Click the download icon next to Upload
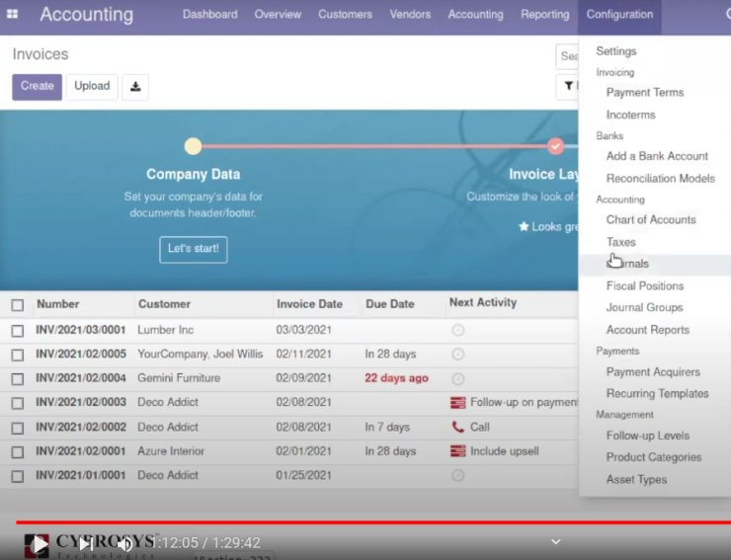Screen dimensions: 731x560 [135, 87]
